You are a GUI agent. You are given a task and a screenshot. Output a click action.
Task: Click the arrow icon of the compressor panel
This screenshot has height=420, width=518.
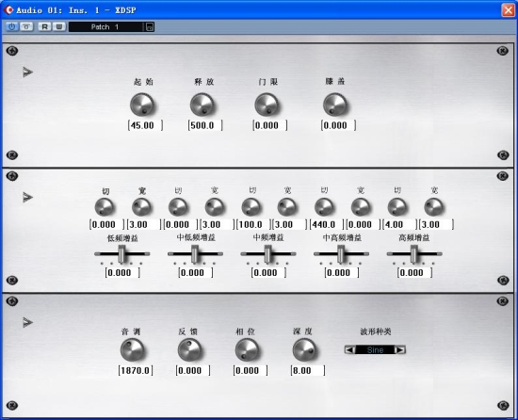(x=27, y=72)
